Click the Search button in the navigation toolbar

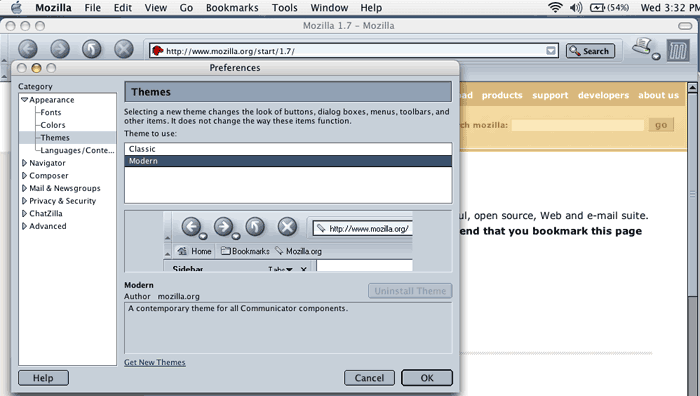click(590, 51)
